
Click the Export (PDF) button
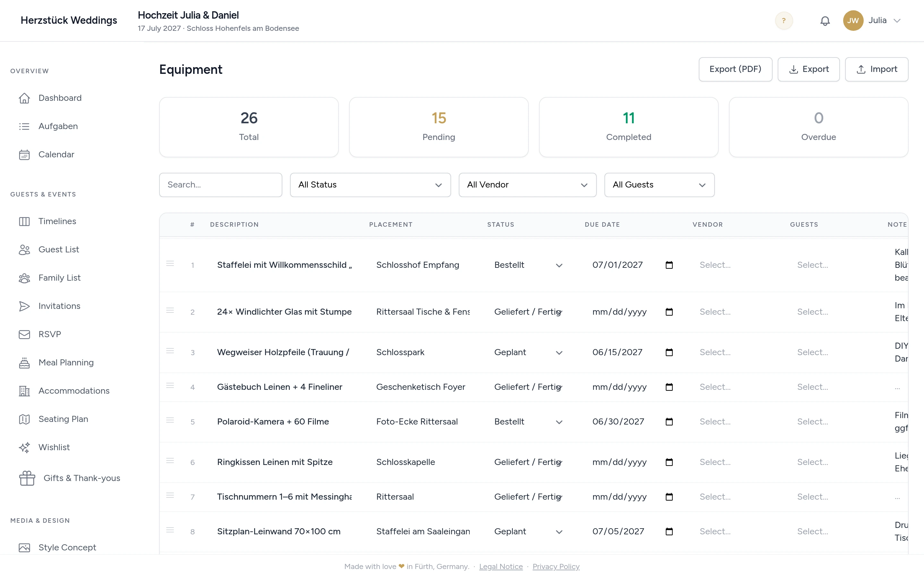tap(735, 69)
